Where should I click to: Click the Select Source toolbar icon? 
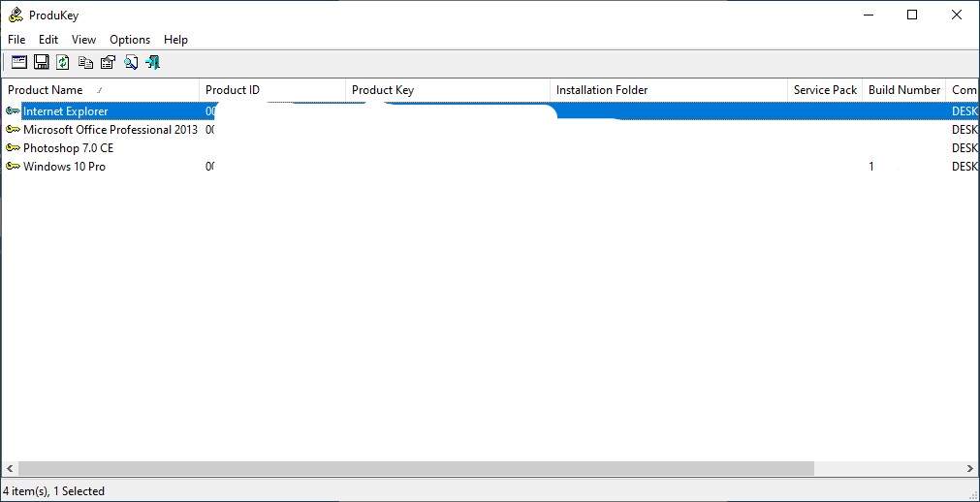tap(19, 62)
